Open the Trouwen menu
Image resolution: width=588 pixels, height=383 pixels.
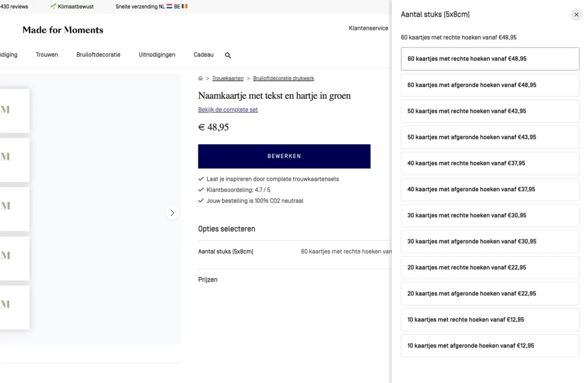(x=47, y=55)
